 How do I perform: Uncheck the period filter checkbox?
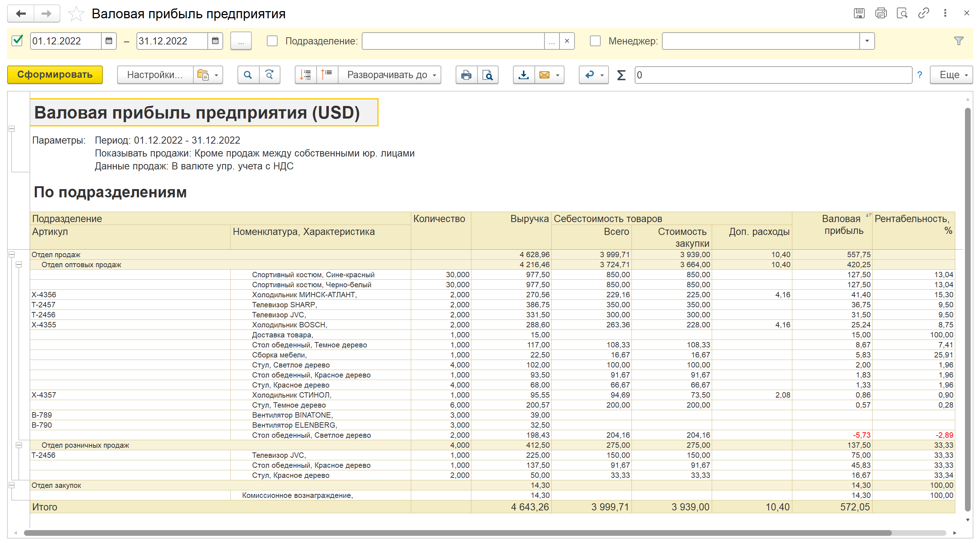click(x=18, y=41)
